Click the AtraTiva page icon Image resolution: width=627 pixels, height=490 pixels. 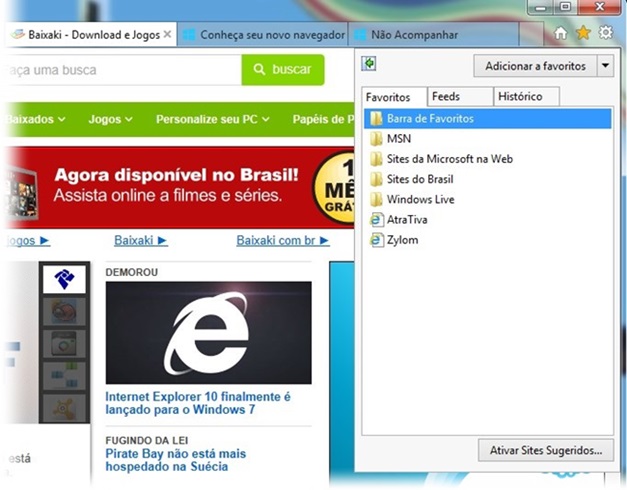376,220
